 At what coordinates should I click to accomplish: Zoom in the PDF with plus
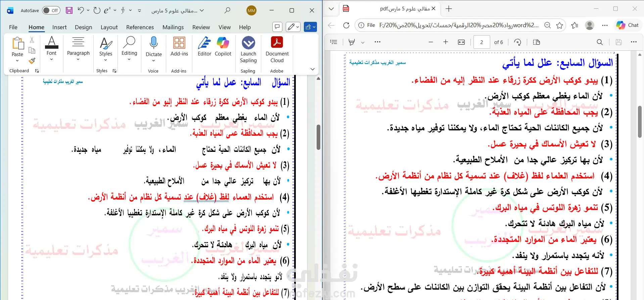coord(446,42)
